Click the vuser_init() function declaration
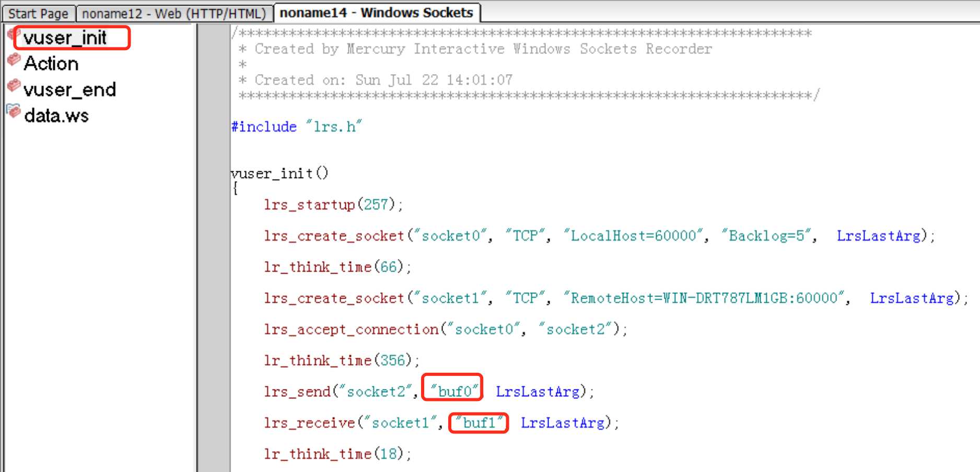This screenshot has height=472, width=980. pos(279,173)
